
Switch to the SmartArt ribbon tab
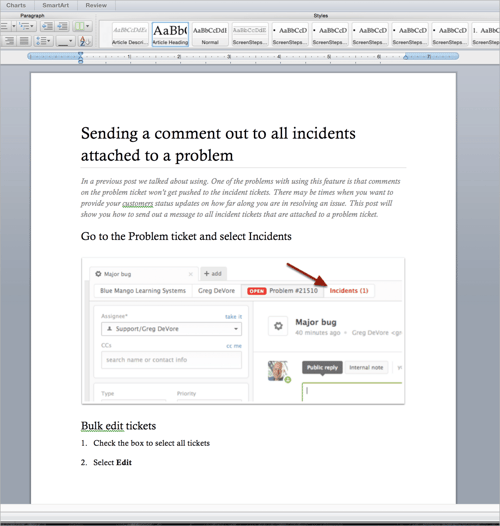[56, 5]
